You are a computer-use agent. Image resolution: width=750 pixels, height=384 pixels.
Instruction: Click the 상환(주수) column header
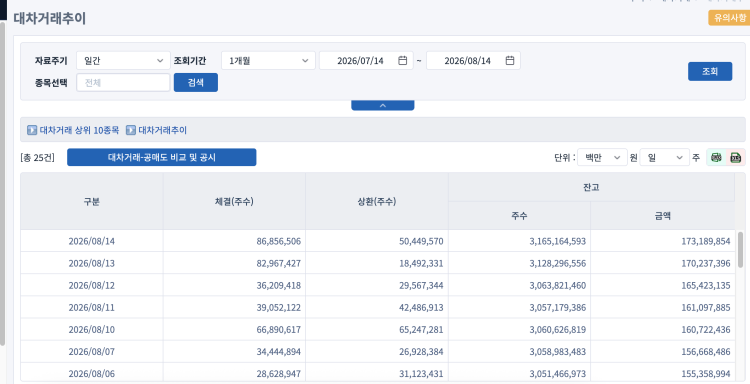click(377, 201)
